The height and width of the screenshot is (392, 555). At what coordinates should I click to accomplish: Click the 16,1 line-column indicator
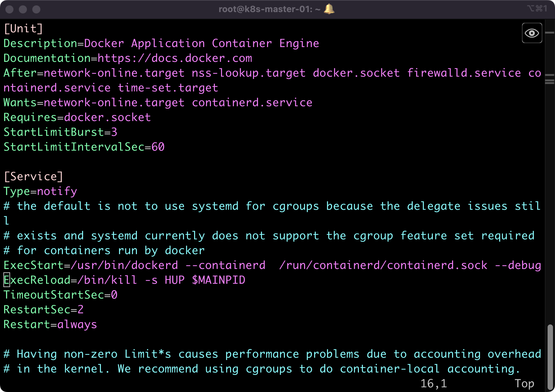click(x=434, y=383)
